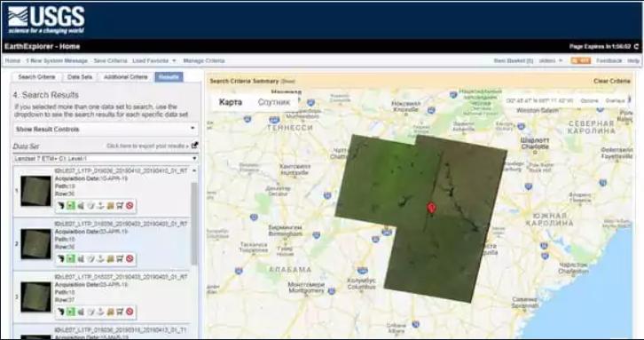Click Manage Criteria

[204, 60]
